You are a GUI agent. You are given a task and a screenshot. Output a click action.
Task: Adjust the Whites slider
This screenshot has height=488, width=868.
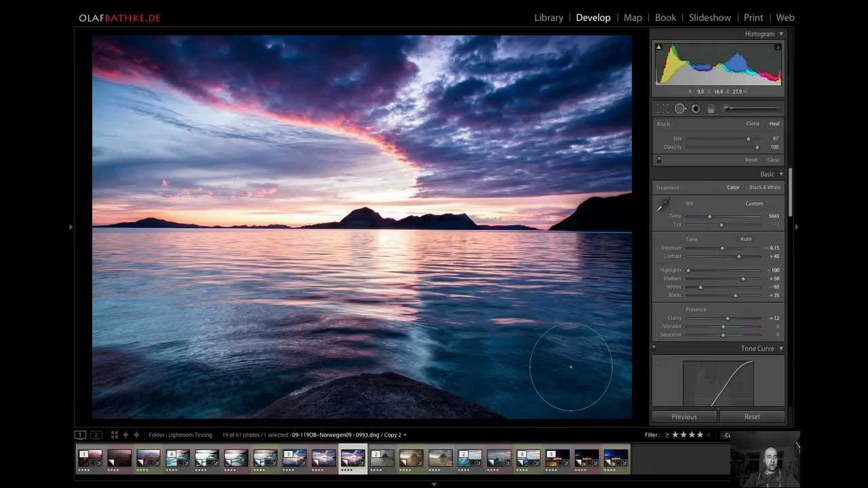coord(723,287)
